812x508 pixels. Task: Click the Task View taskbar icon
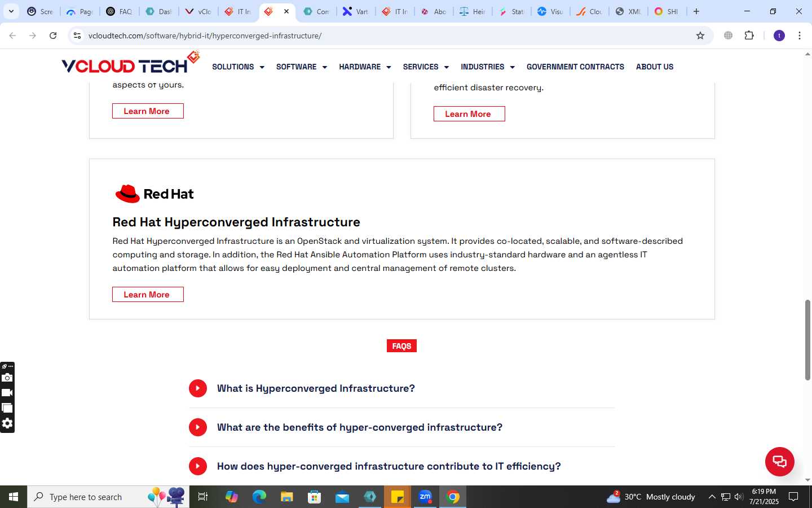pos(203,497)
